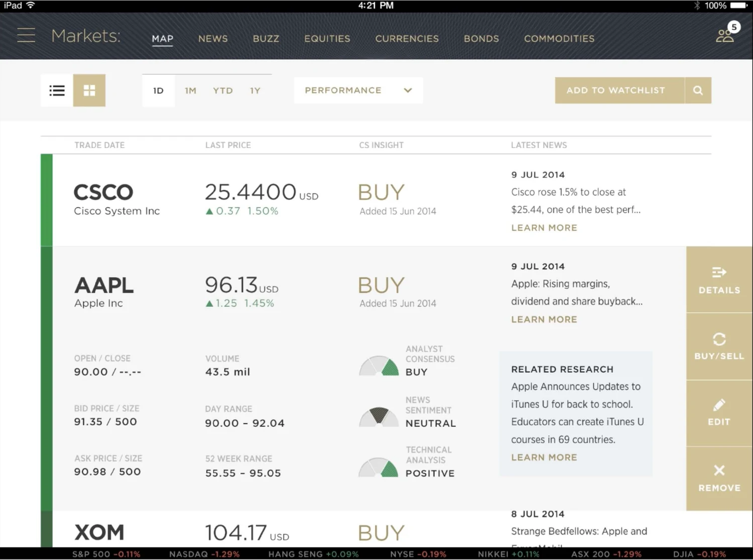Screen dimensions: 753x560
Task: Click the battery indicator in status bar
Action: [x=739, y=6]
